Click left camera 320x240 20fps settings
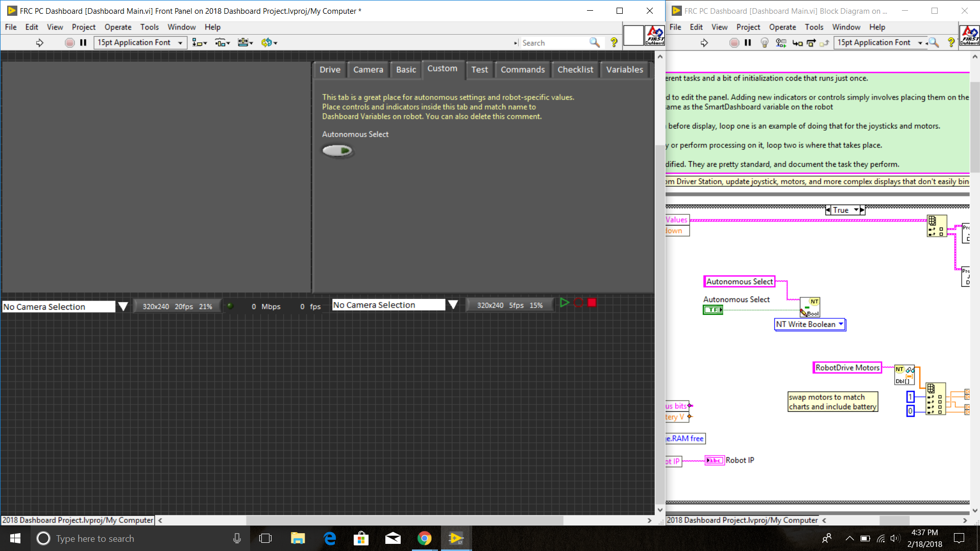Image resolution: width=980 pixels, height=551 pixels. pyautogui.click(x=177, y=306)
